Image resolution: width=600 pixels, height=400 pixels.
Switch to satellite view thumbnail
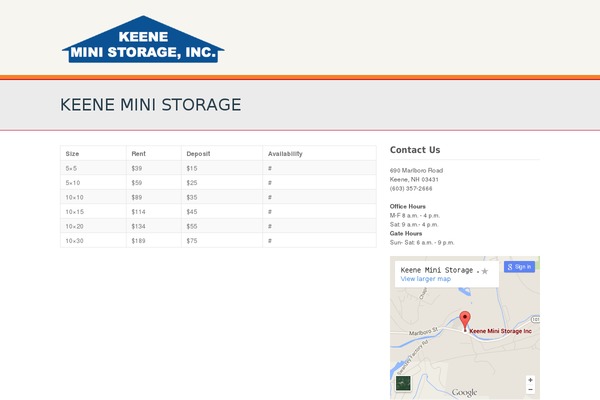[x=403, y=383]
